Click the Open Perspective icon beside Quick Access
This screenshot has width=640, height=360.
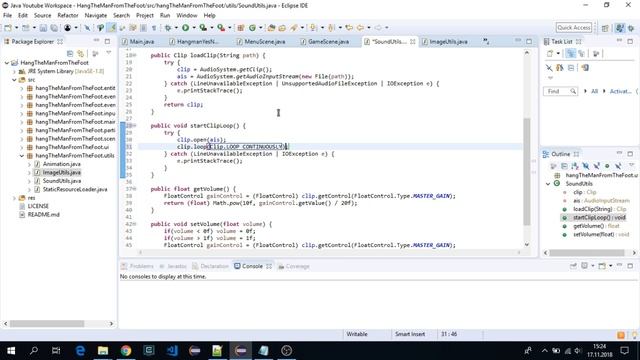pyautogui.click(x=605, y=28)
